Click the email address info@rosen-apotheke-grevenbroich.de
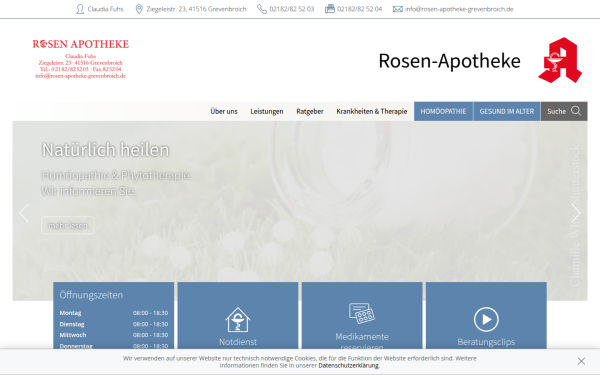 [x=459, y=9]
